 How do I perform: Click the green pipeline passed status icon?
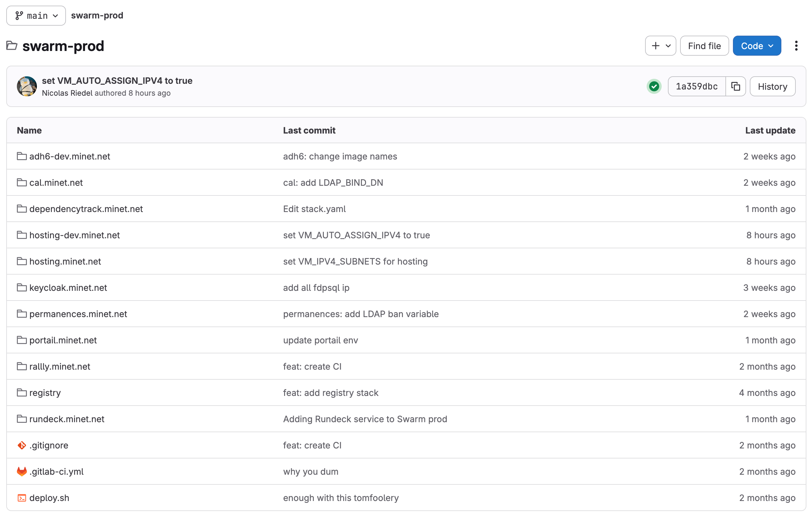pyautogui.click(x=654, y=86)
